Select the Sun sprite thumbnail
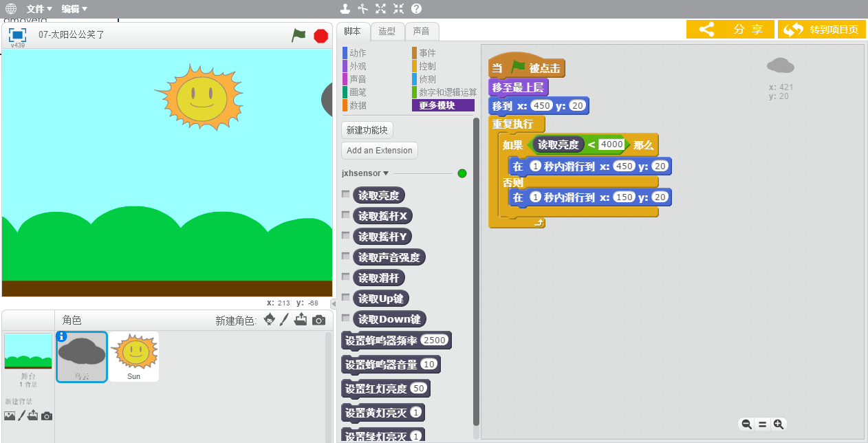868x443 pixels. (134, 356)
